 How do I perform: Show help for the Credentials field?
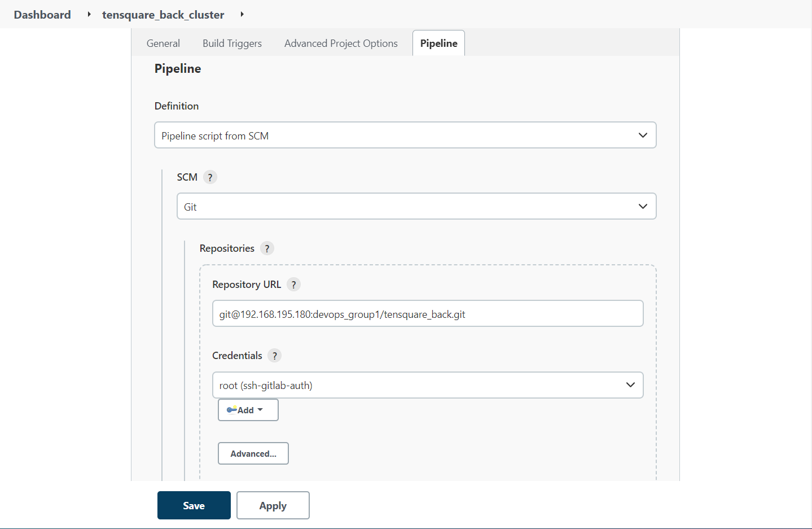point(274,356)
